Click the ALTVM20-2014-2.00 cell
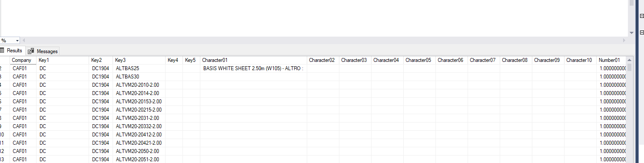Image resolution: width=644 pixels, height=163 pixels. (139, 93)
